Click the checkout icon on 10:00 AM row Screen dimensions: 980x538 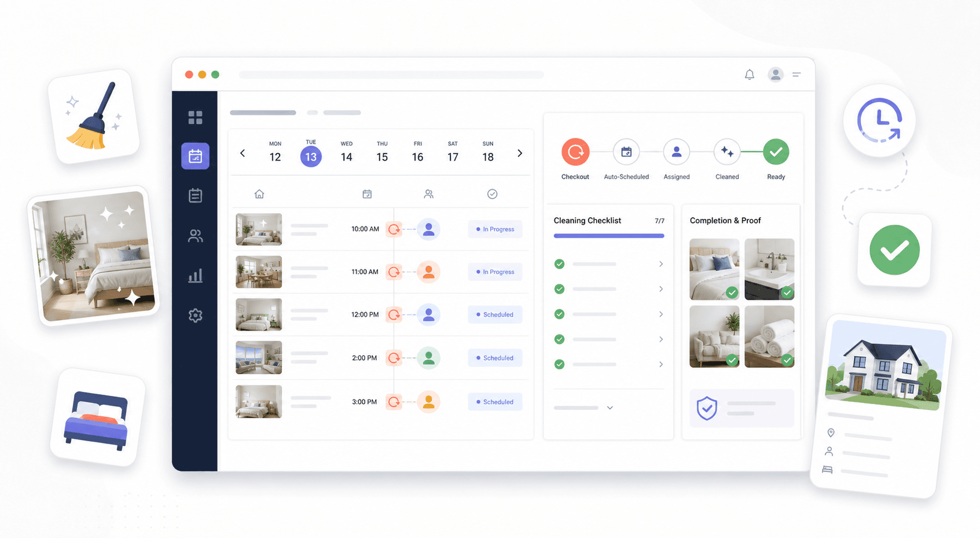tap(394, 229)
